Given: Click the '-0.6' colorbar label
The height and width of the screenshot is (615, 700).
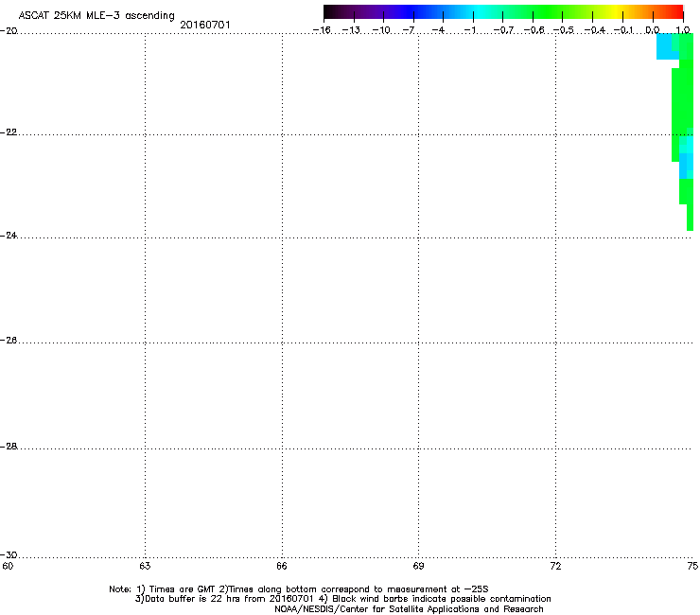Looking at the screenshot, I should tap(534, 30).
